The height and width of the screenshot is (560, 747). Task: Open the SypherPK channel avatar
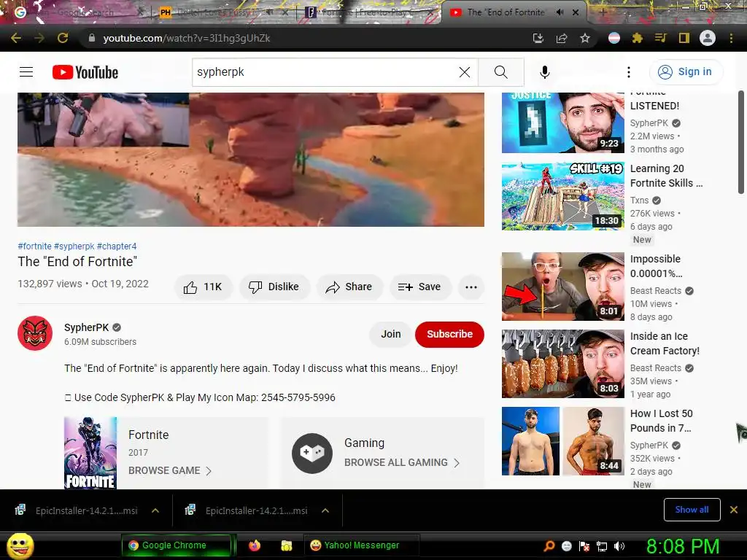(x=35, y=332)
